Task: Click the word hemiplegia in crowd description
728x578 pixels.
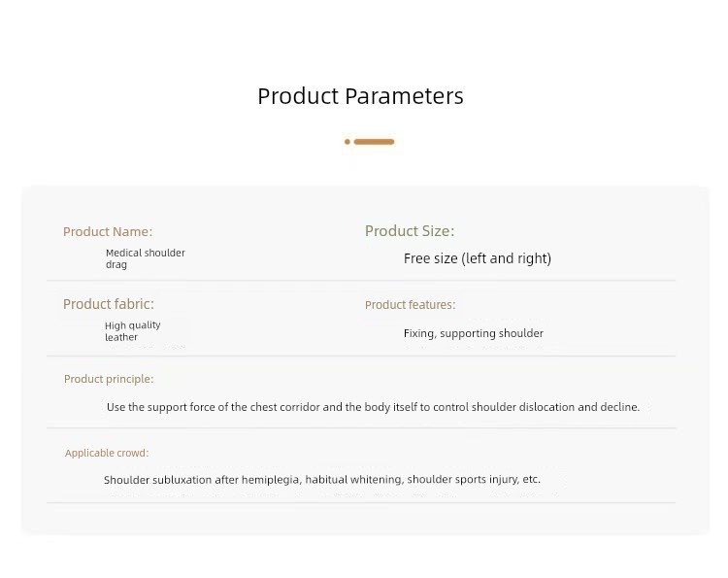Action: click(x=271, y=480)
